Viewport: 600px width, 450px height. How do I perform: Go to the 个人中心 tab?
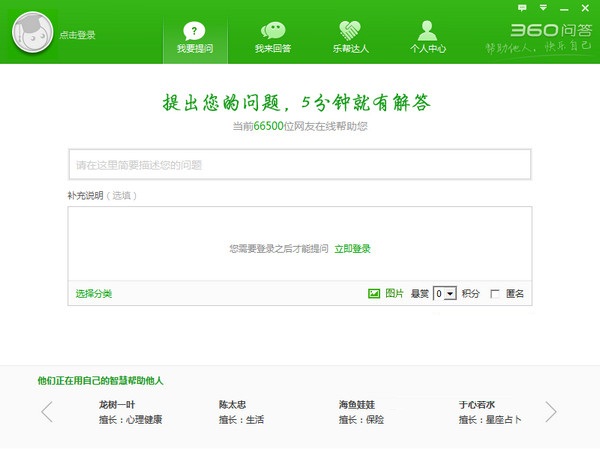[428, 38]
